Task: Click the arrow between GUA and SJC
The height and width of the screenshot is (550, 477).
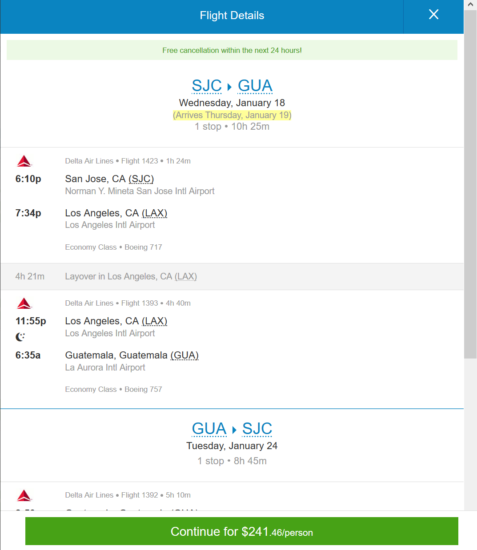Action: pos(234,429)
